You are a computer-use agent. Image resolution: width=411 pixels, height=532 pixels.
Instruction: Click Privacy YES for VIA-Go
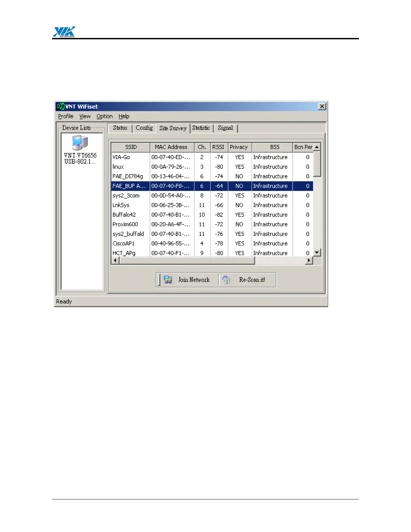coord(240,157)
